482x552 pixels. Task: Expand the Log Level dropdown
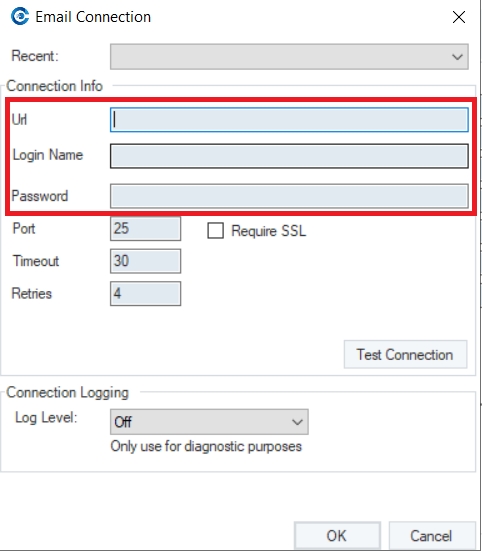click(x=209, y=422)
